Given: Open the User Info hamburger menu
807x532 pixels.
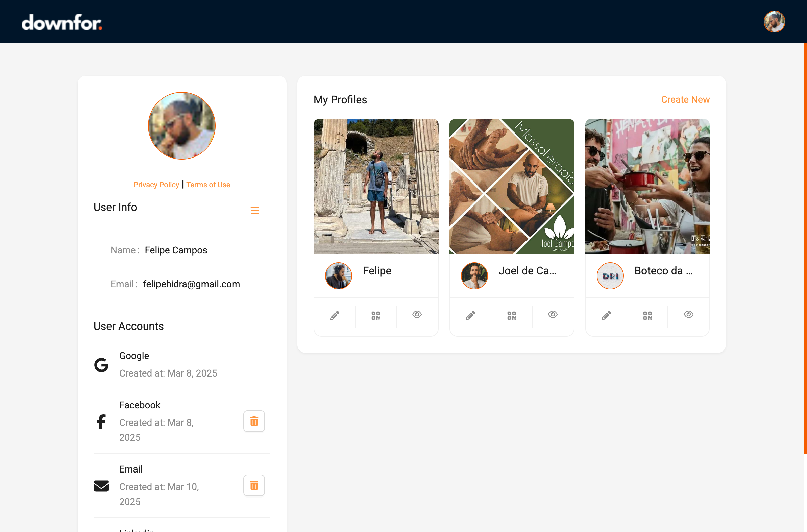Looking at the screenshot, I should (254, 210).
